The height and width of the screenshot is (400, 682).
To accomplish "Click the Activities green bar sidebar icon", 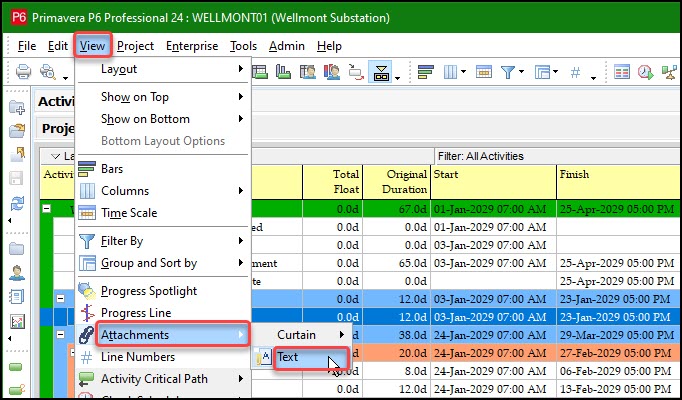I will pos(16,367).
